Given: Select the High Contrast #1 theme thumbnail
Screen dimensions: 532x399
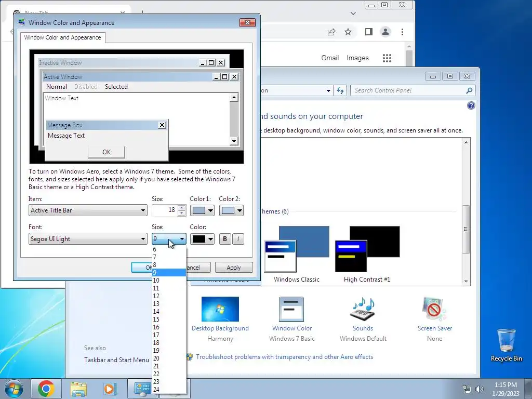Looking at the screenshot, I should (x=367, y=249).
